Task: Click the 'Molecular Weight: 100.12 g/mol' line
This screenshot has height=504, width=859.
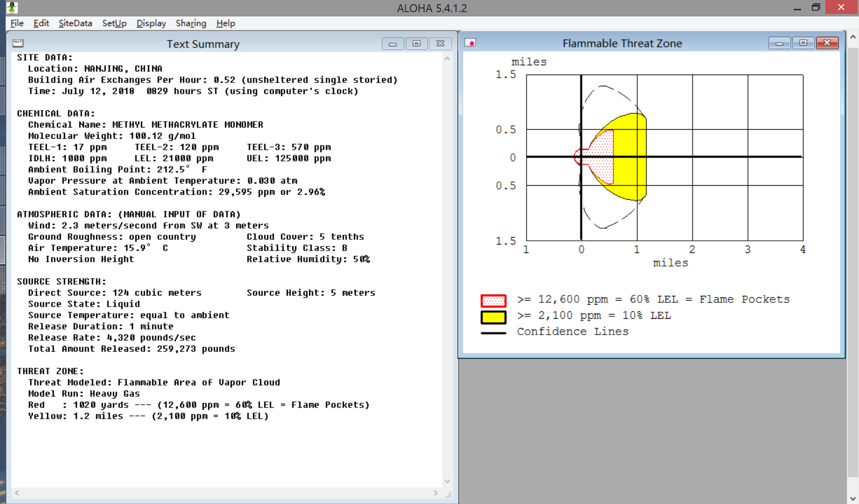Action: [112, 136]
